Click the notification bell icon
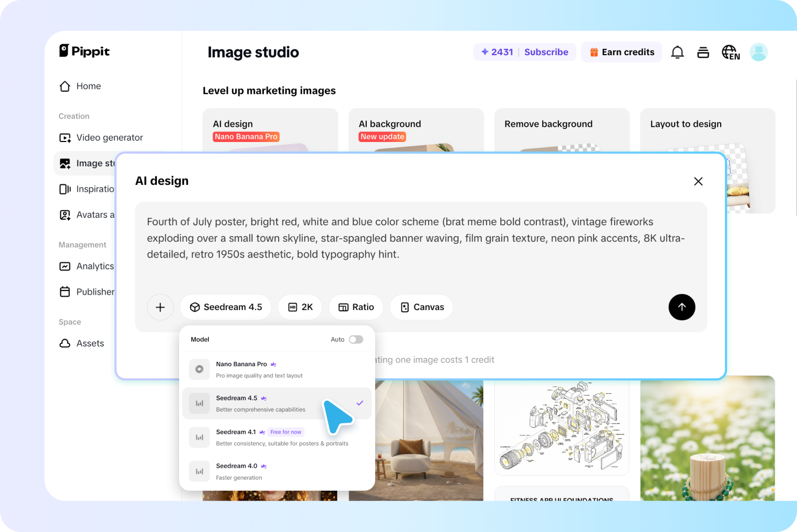The width and height of the screenshot is (797, 532). point(677,52)
